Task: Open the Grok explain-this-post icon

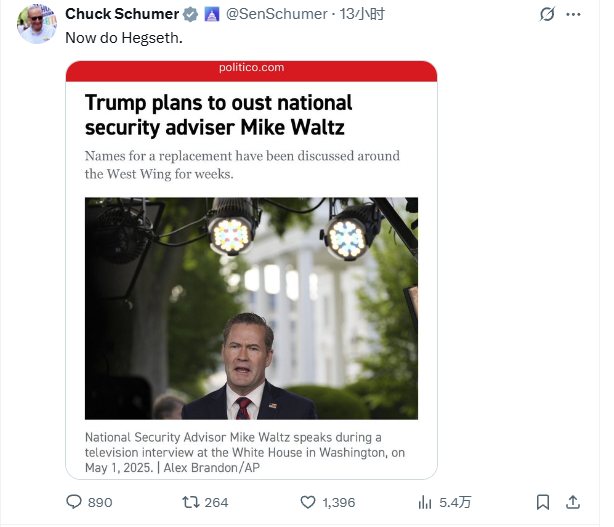Action: pyautogui.click(x=546, y=14)
